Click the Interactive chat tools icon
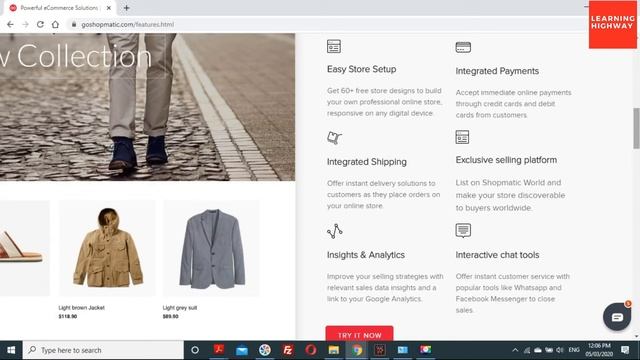This screenshot has width=640, height=360. 463,230
